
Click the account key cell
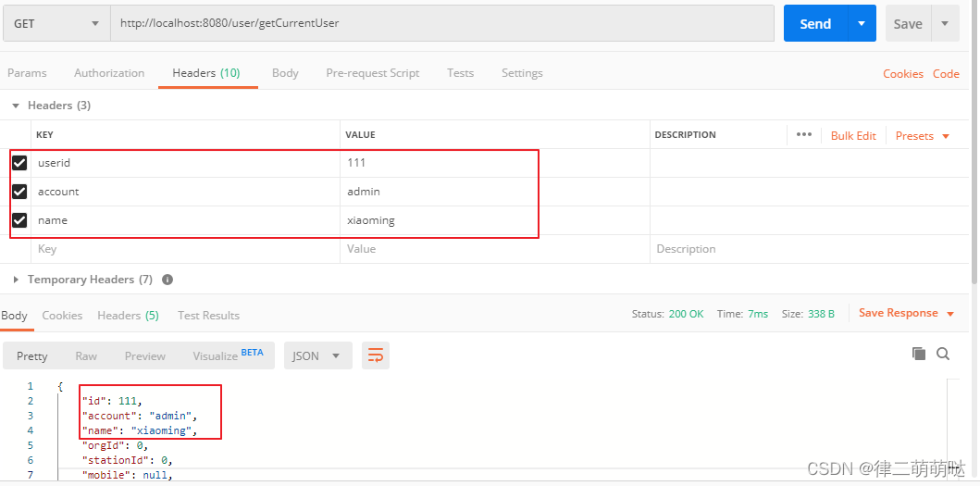pyautogui.click(x=186, y=192)
